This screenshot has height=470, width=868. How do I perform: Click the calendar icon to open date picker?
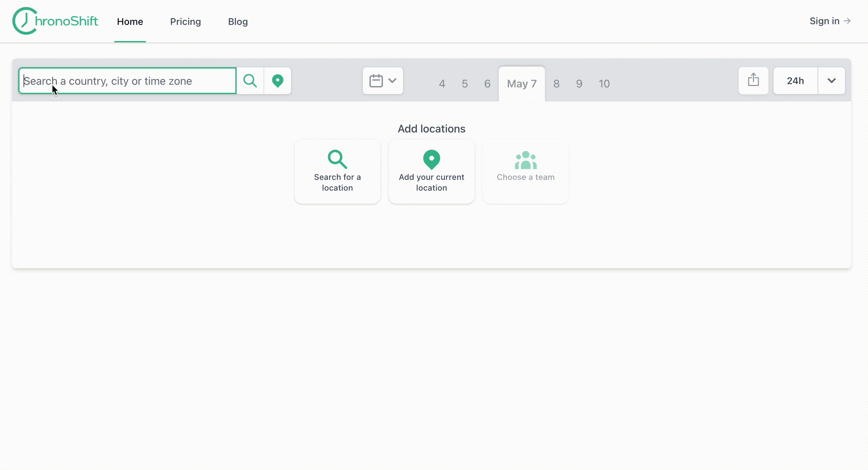point(376,80)
